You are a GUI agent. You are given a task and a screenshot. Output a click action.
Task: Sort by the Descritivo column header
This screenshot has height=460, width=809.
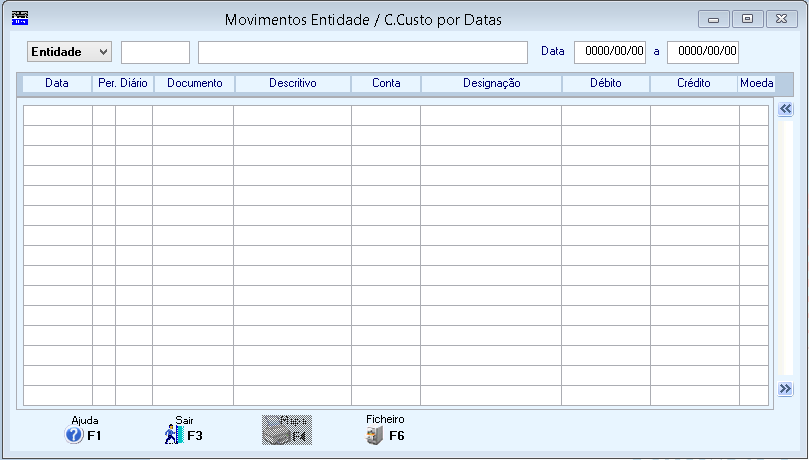point(292,84)
